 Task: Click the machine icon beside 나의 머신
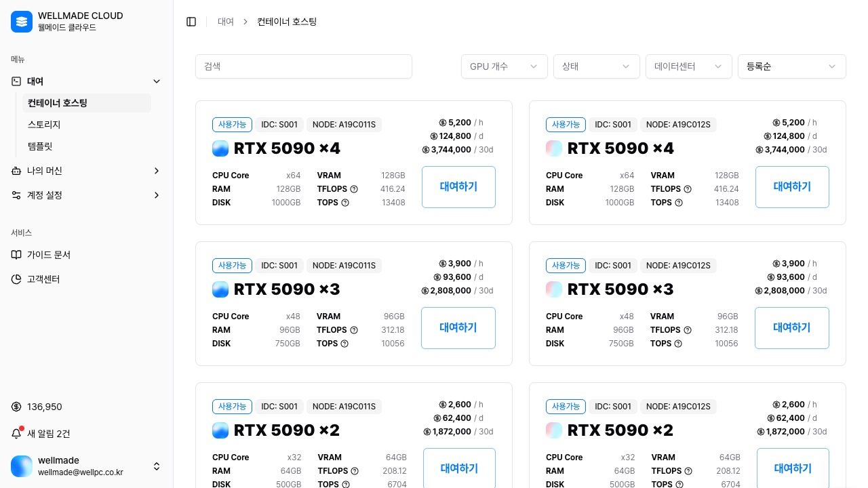(16, 171)
